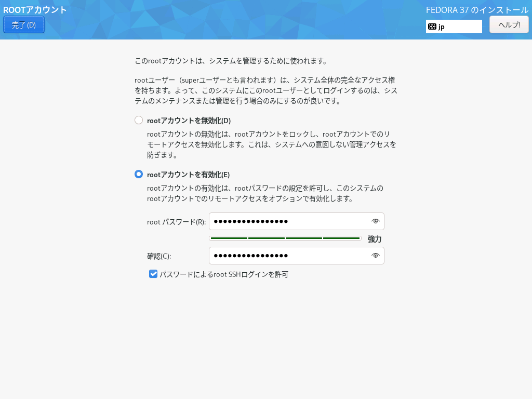
Task: Click the keyboard icon next to jp
Action: click(x=432, y=26)
